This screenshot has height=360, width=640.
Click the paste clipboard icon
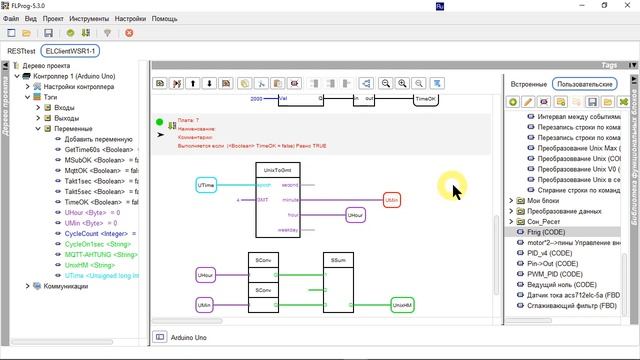coord(278,83)
